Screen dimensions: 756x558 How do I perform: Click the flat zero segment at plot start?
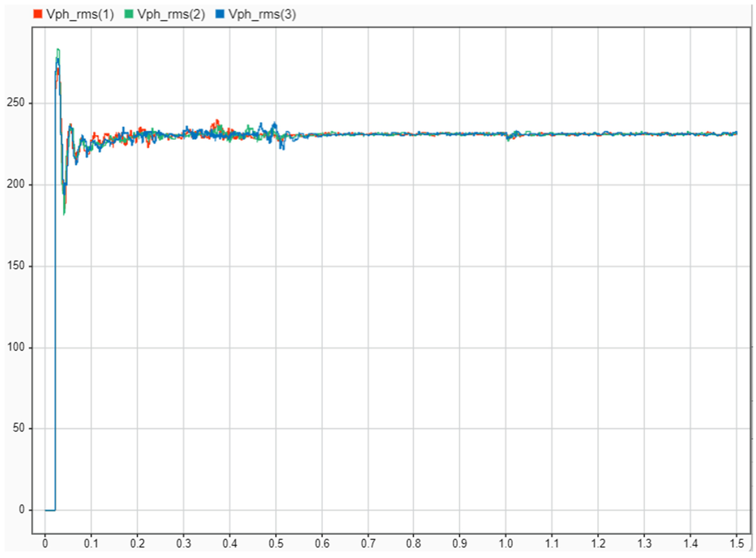(x=50, y=510)
